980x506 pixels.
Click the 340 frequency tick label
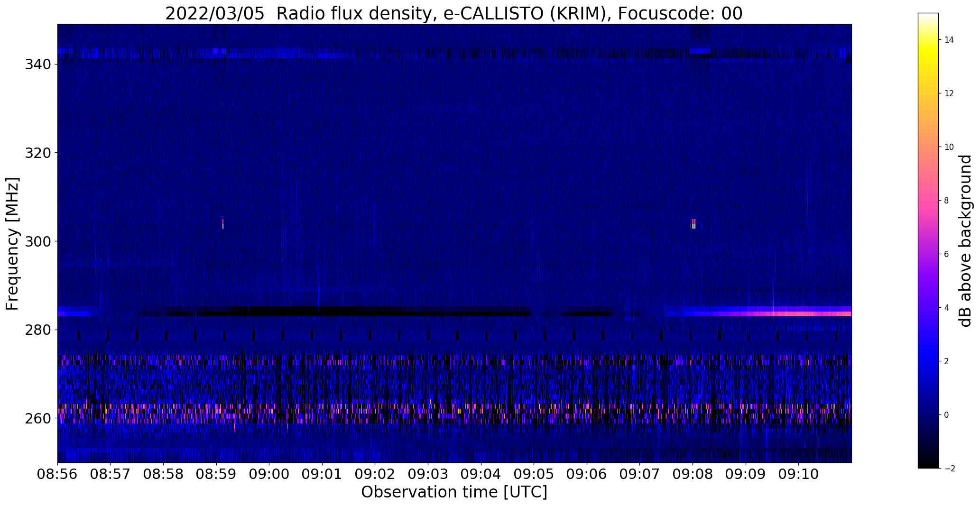(38, 64)
